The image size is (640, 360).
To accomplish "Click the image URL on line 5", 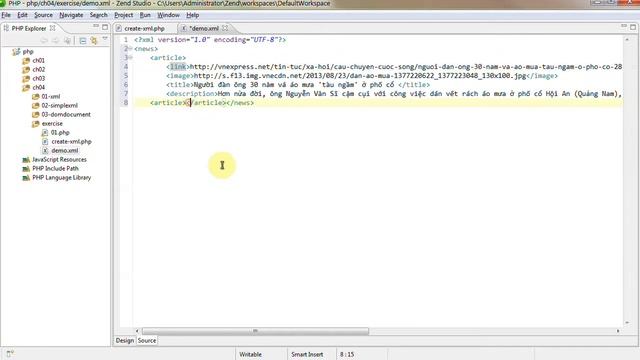I will tap(360, 76).
